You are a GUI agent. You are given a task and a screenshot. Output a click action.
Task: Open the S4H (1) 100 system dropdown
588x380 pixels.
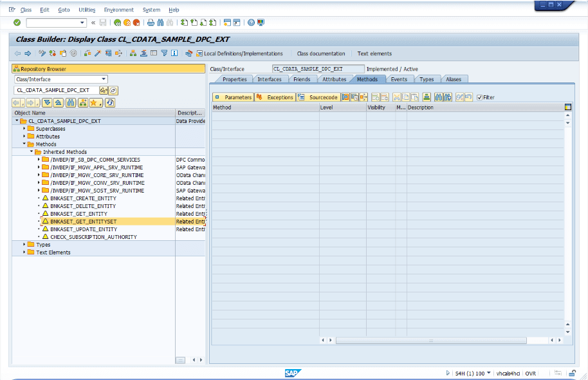coord(488,374)
